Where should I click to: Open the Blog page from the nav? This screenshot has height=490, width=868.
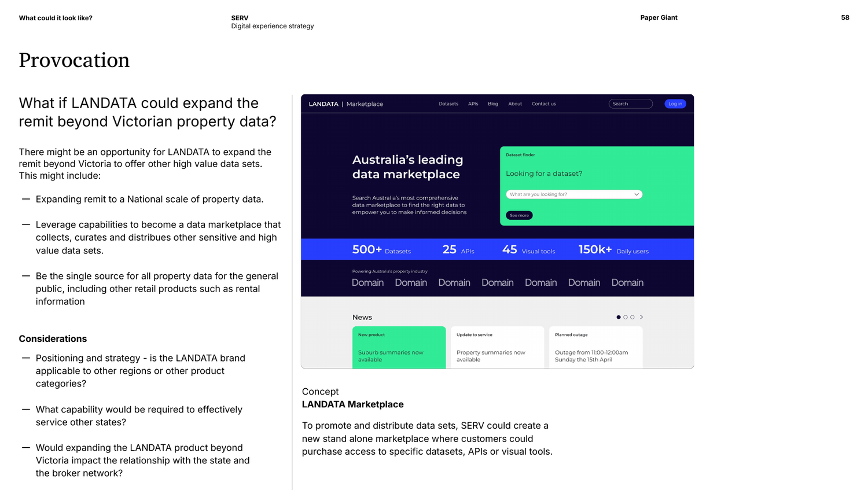click(492, 104)
